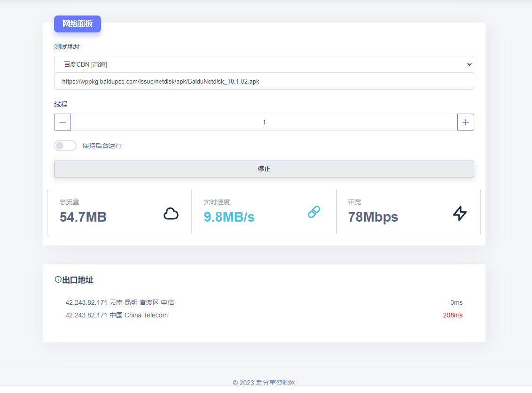Decrease thread count with minus button
The image size is (532, 393).
(x=63, y=122)
